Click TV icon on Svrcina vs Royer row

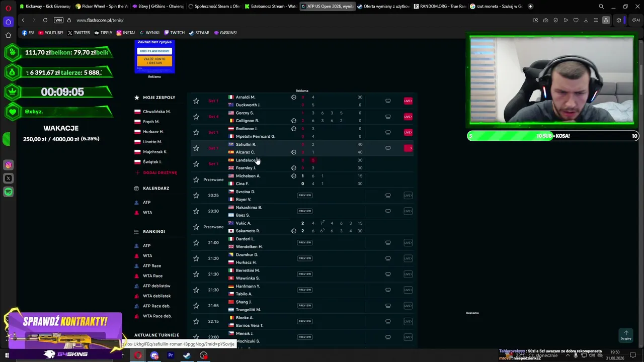[388, 196]
